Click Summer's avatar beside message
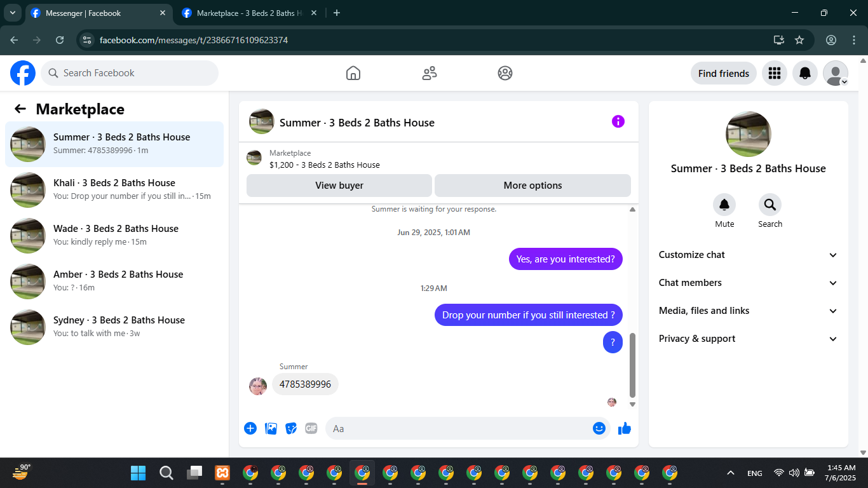Screen dimensions: 868x488 pos(258,386)
